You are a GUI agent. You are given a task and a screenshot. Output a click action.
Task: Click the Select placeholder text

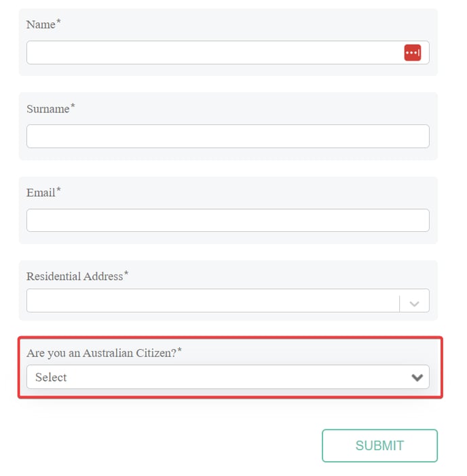coord(51,377)
